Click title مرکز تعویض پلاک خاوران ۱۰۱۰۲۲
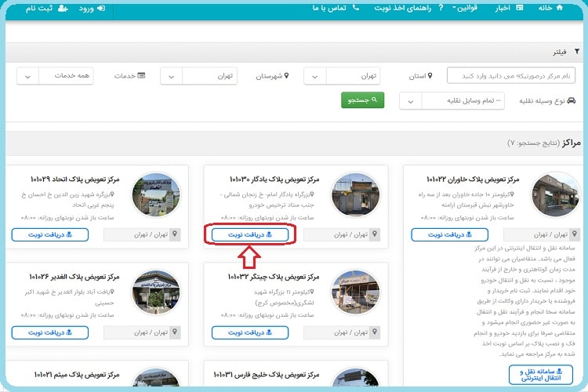 pos(473,180)
